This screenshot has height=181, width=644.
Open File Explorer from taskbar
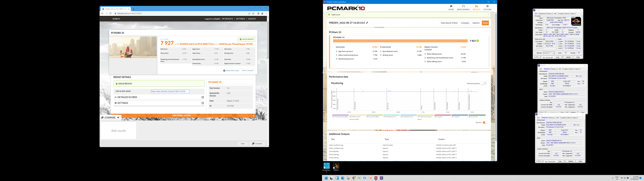(348, 178)
